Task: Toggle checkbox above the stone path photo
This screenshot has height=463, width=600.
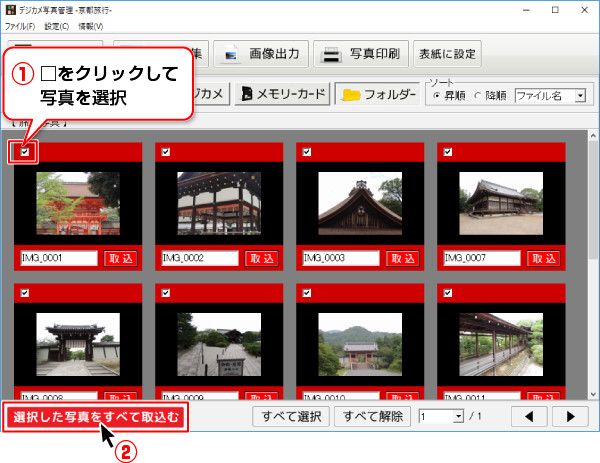Action: click(166, 293)
